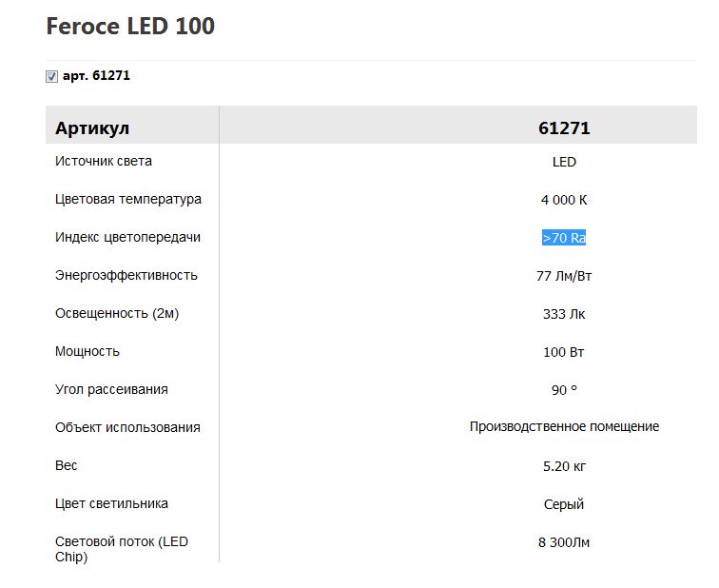The width and height of the screenshot is (719, 588).
Task: Click the 77 Лм/Вт value
Action: click(564, 276)
